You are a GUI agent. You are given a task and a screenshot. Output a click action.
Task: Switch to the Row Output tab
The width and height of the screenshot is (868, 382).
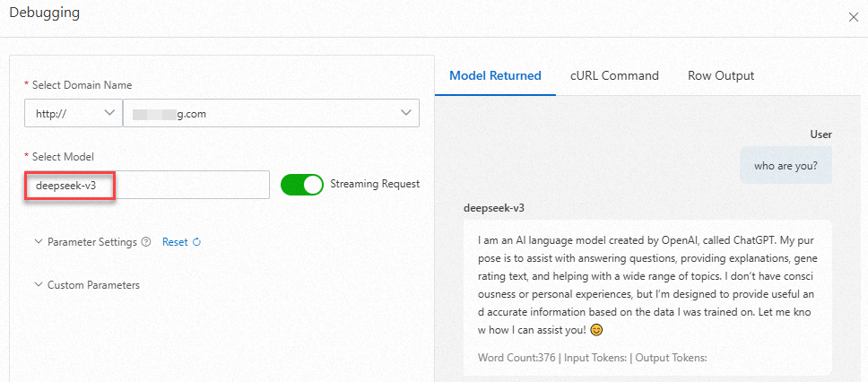click(x=721, y=76)
